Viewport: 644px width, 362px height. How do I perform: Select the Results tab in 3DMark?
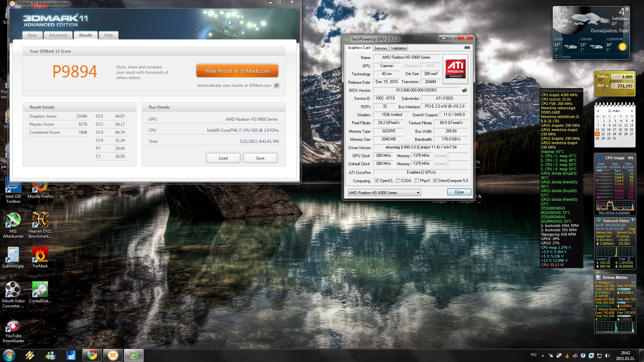pyautogui.click(x=86, y=35)
